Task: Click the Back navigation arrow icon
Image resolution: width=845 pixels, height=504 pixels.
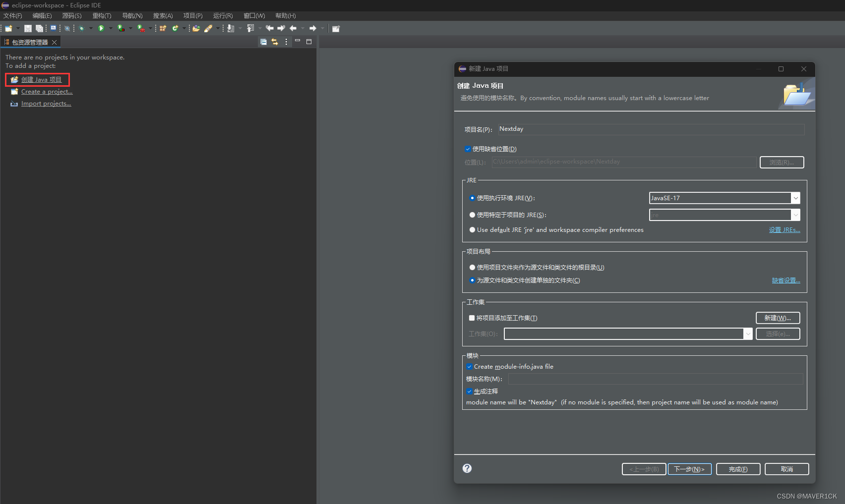Action: (x=293, y=28)
